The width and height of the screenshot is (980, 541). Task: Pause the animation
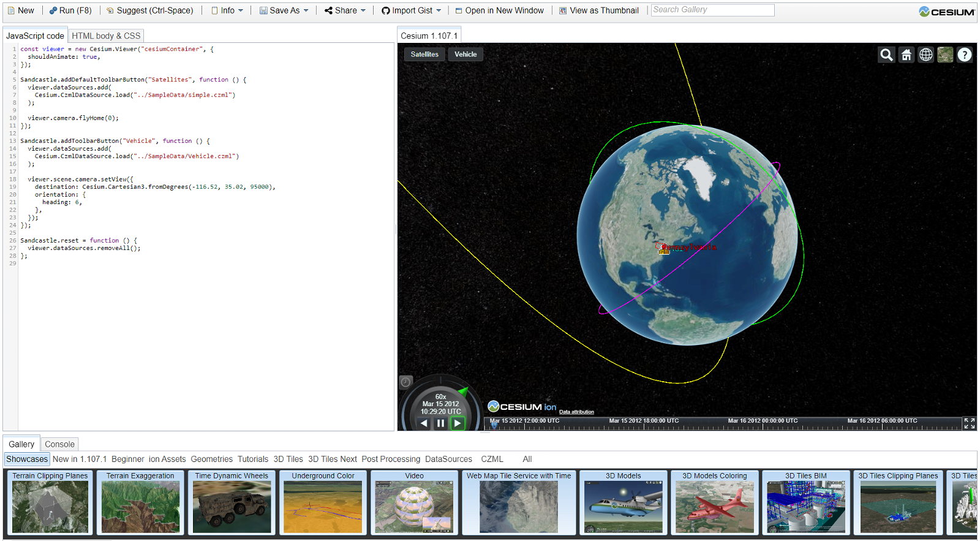440,423
